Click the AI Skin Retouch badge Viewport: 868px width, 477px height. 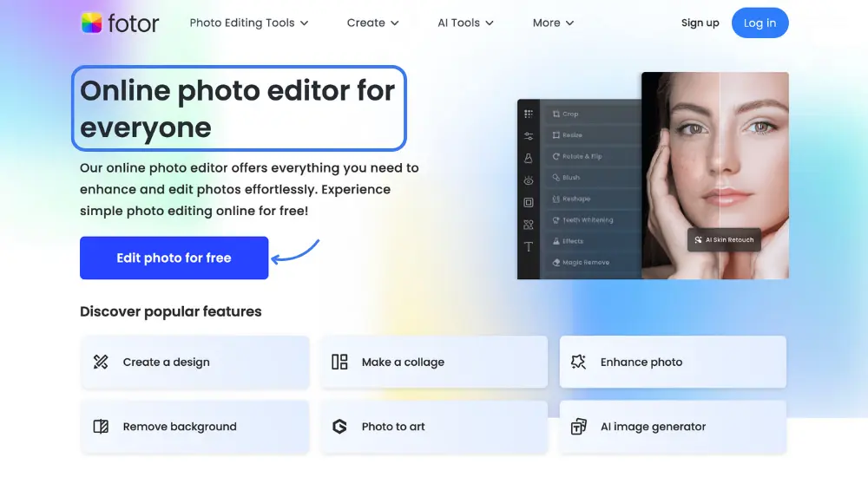[x=724, y=240]
